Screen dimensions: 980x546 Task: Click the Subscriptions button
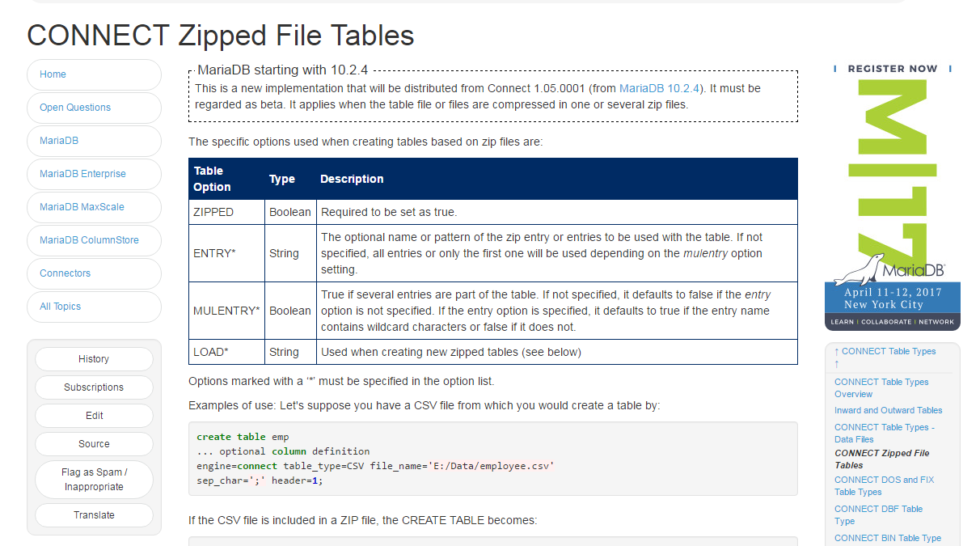94,387
